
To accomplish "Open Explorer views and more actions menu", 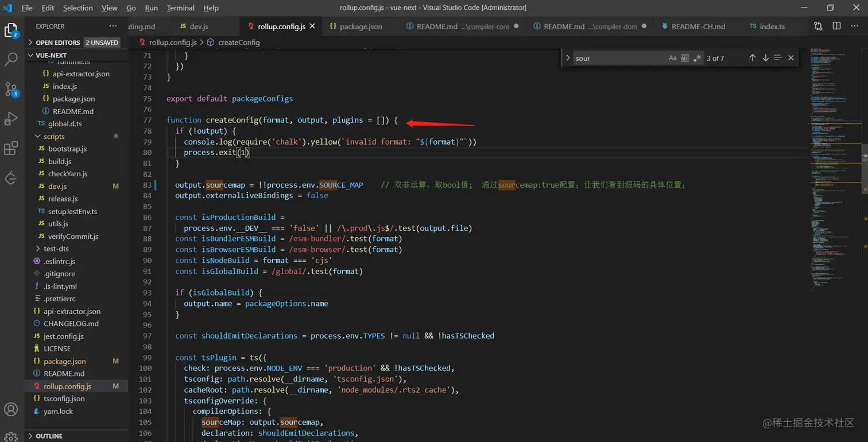I will (113, 26).
